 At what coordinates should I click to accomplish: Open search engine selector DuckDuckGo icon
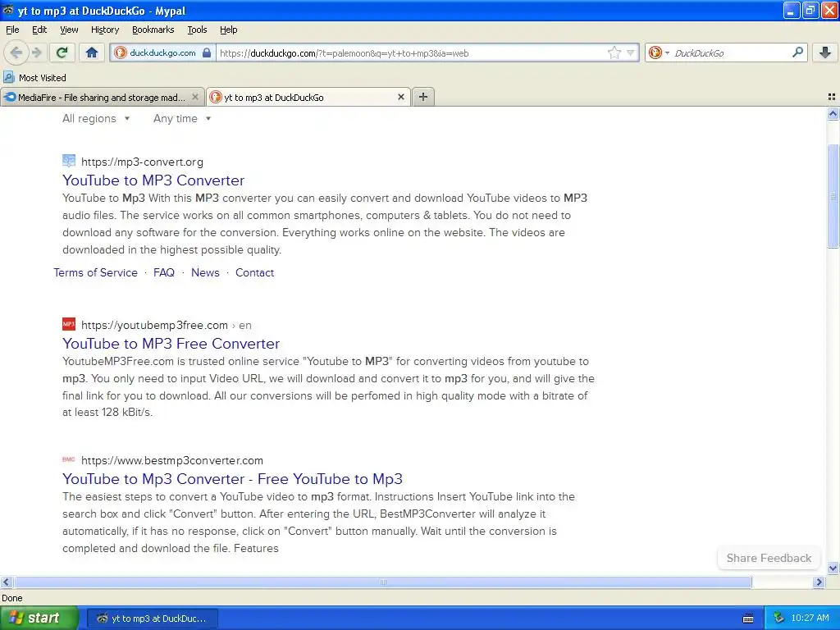658,52
